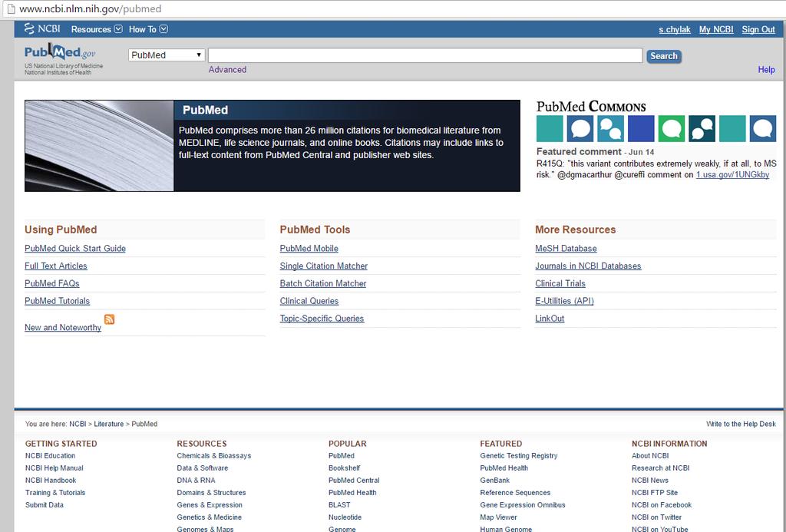Open the PubMed database dropdown

pyautogui.click(x=167, y=55)
